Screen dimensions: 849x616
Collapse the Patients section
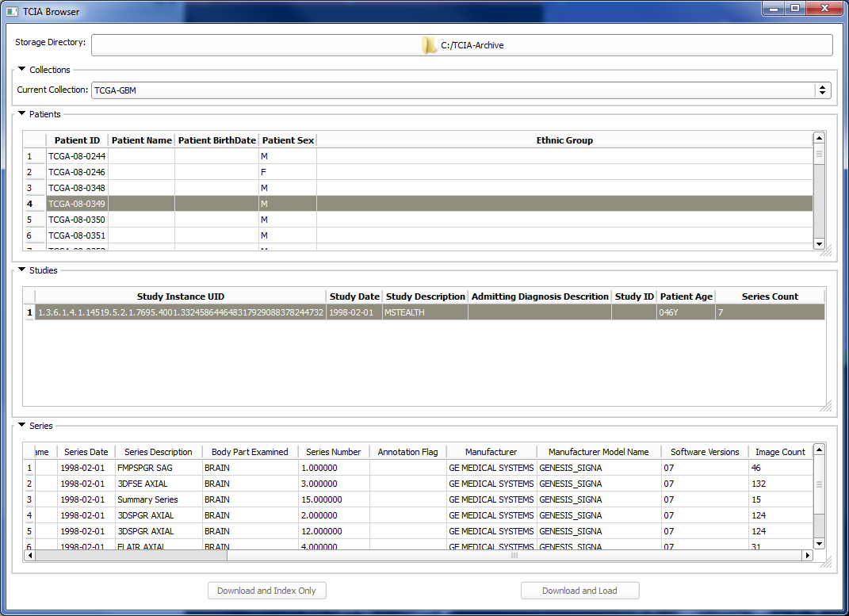tap(22, 114)
